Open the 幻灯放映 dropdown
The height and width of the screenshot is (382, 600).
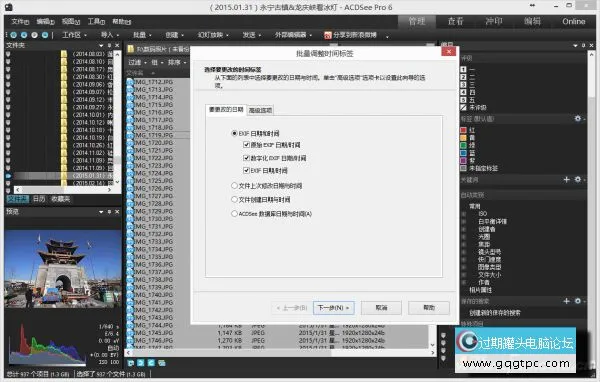tap(213, 35)
